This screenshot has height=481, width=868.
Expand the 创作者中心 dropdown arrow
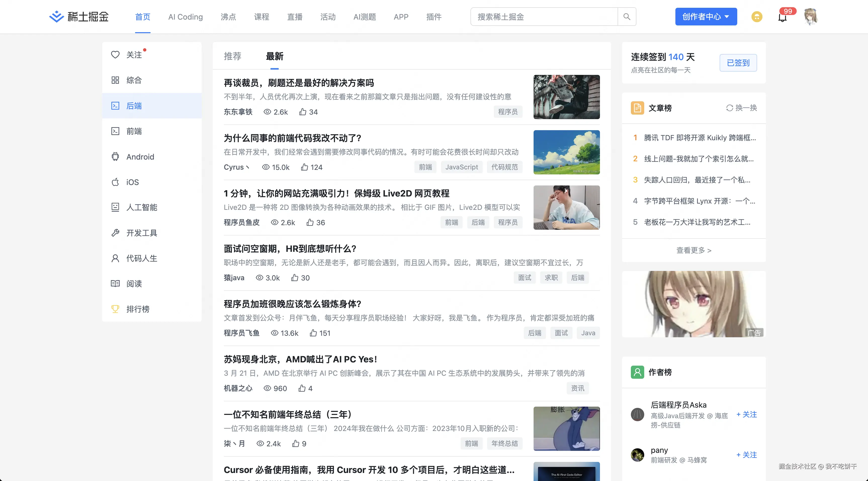(727, 17)
